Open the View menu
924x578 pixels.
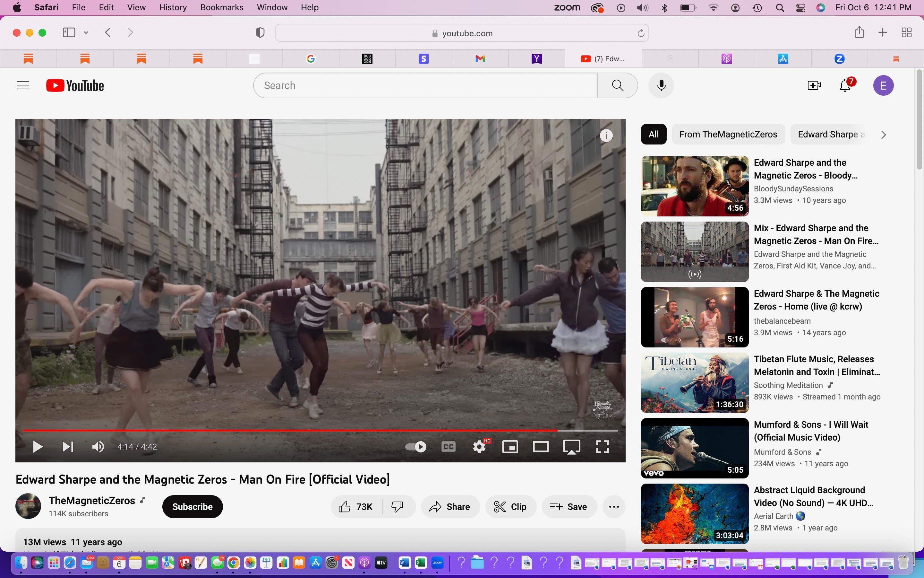pos(136,8)
